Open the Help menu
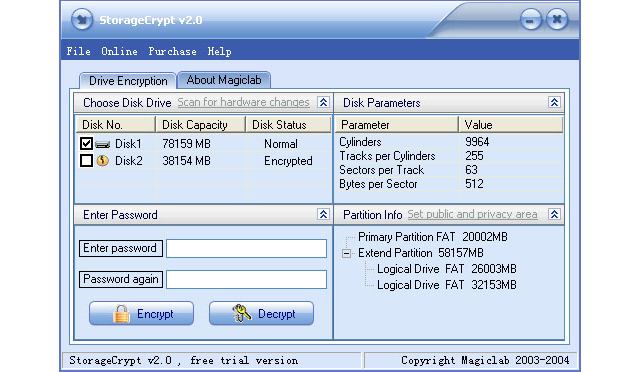Screen dimensions: 640x372 (x=220, y=51)
